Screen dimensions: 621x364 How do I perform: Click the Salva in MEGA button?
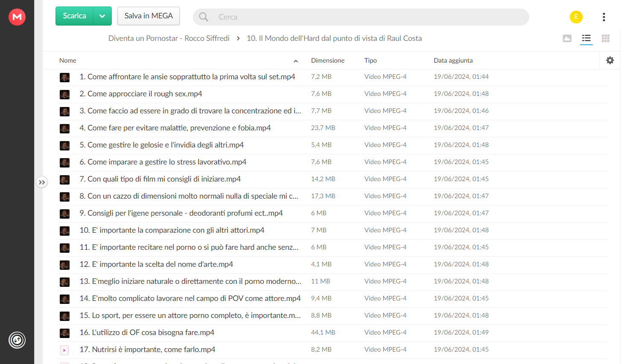click(149, 16)
